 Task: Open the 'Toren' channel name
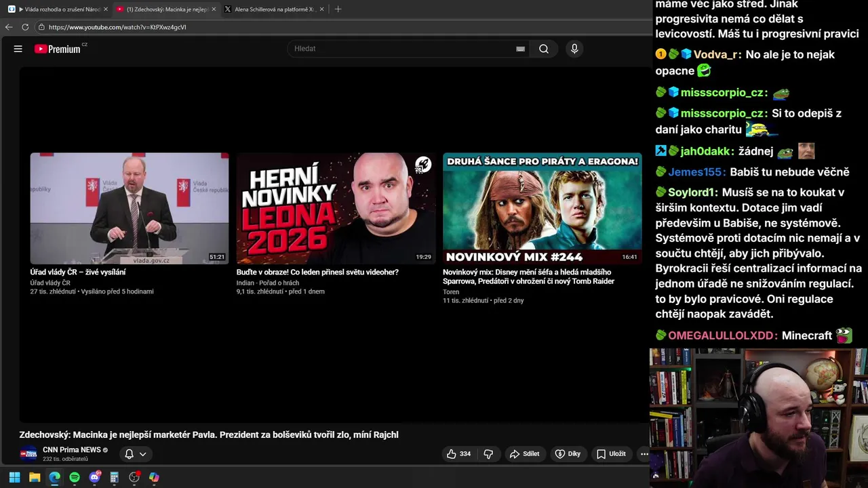[451, 291]
